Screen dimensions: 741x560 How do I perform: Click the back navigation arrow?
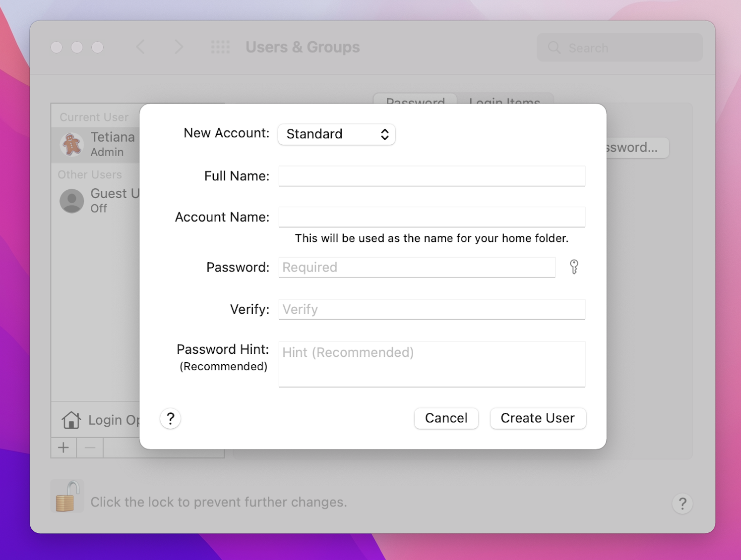[x=141, y=47]
